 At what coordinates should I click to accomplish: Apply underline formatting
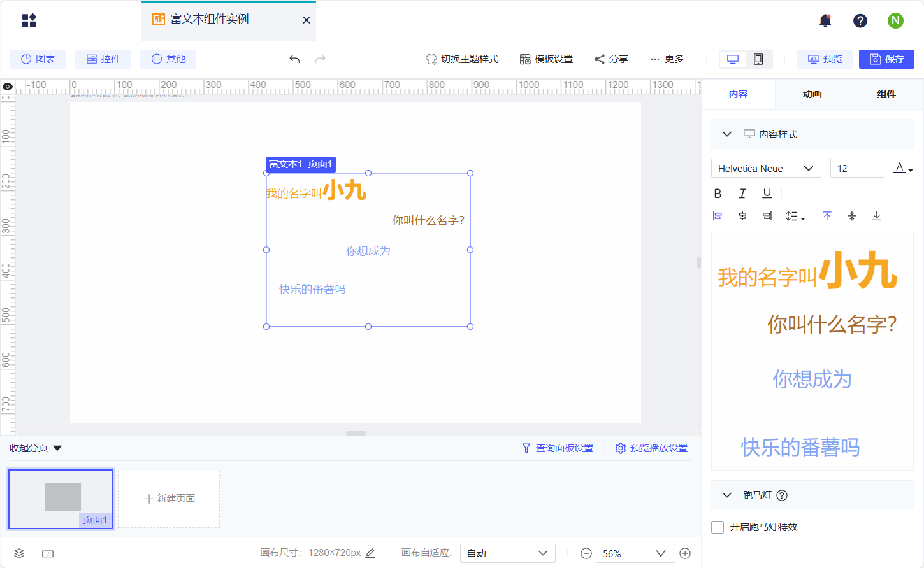[x=767, y=194]
